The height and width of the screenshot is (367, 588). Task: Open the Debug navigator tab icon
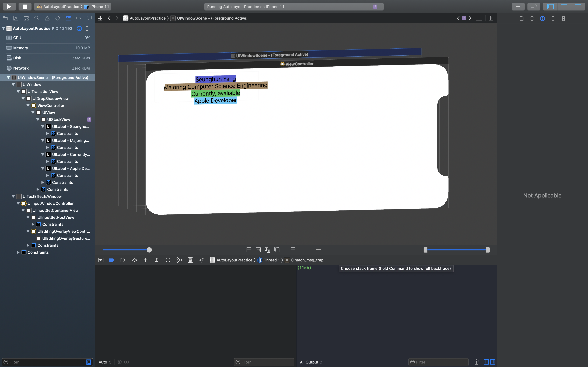click(68, 18)
